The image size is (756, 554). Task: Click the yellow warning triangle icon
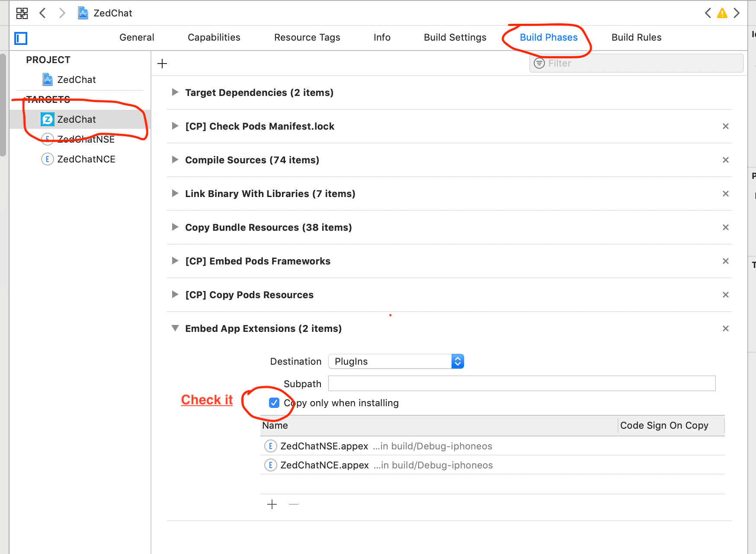click(x=722, y=13)
